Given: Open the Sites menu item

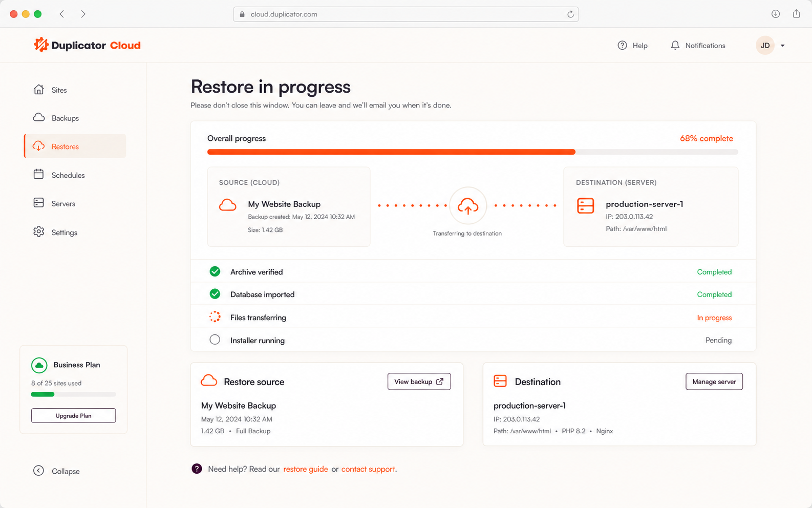Looking at the screenshot, I should (x=75, y=90).
